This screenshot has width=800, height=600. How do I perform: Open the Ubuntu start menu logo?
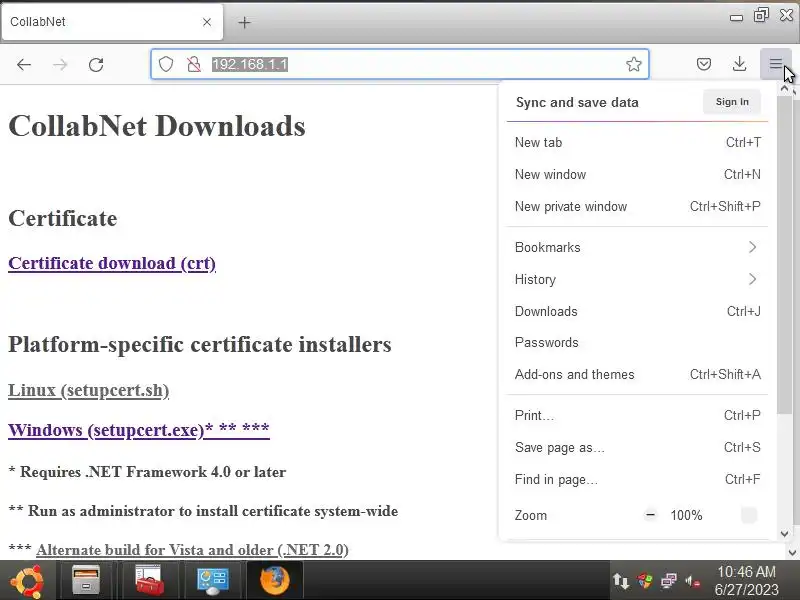click(28, 581)
